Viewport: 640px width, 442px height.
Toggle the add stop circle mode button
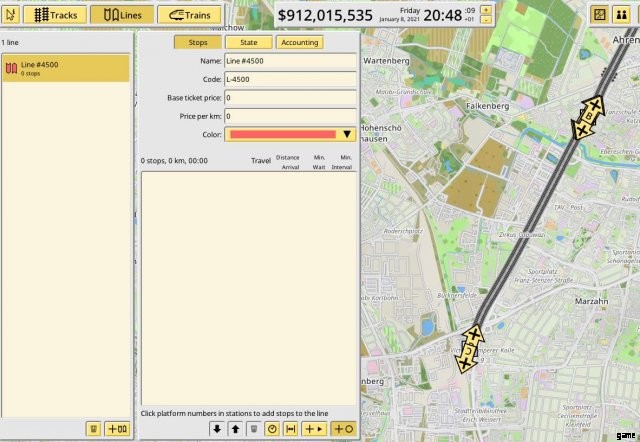point(343,428)
